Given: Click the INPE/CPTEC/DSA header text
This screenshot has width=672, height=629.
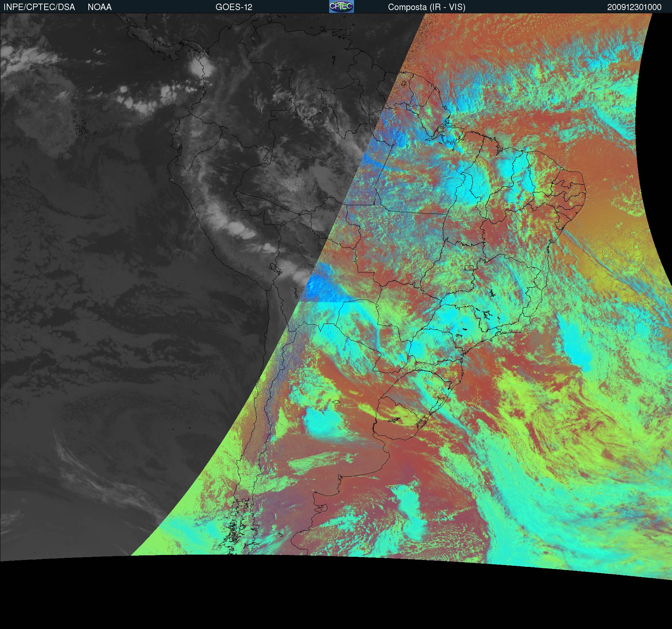Looking at the screenshot, I should click(x=39, y=7).
